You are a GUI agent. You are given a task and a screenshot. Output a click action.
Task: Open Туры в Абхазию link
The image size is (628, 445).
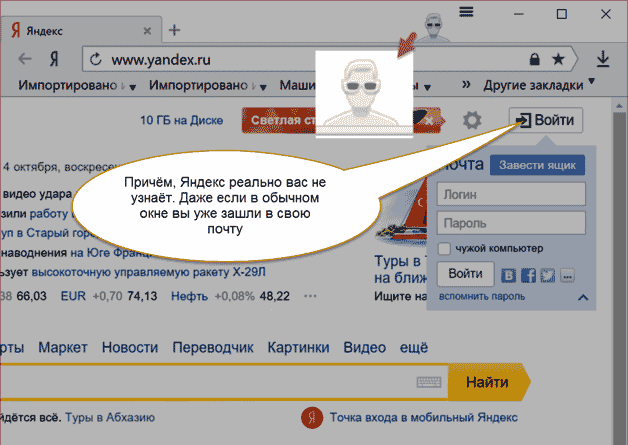110,417
